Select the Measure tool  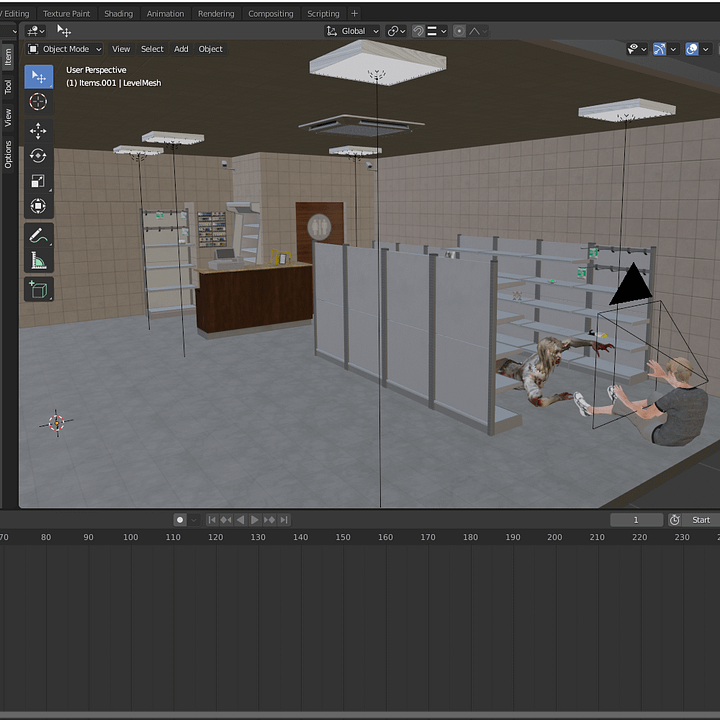[39, 260]
